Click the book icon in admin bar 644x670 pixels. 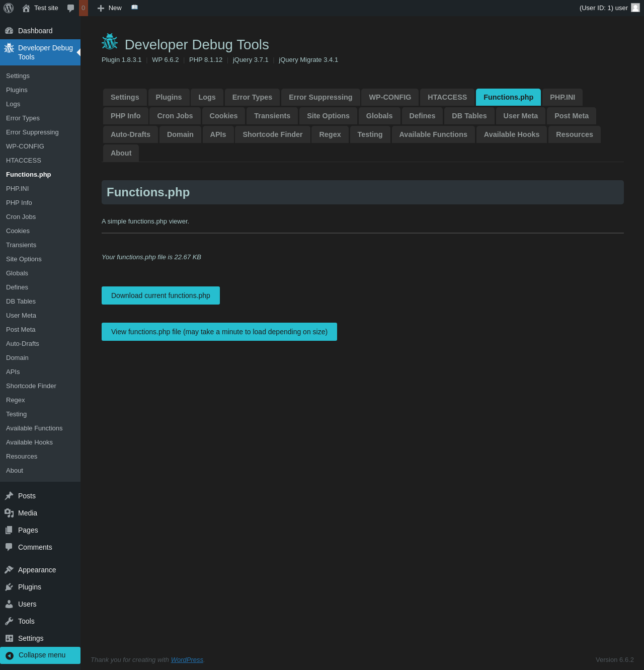tap(134, 8)
